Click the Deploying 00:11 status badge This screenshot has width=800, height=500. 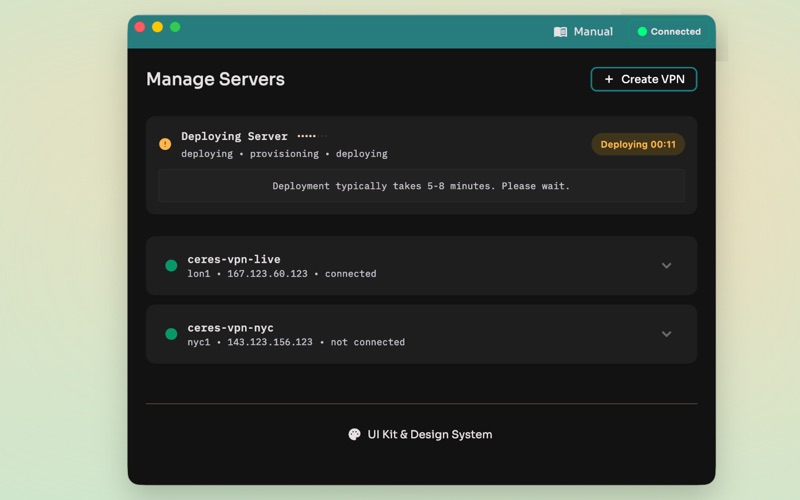(638, 144)
